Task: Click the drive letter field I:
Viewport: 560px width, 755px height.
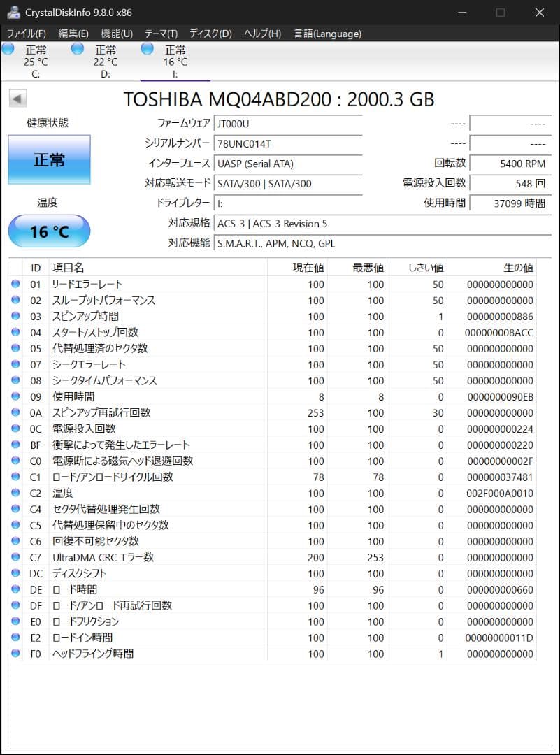Action: [288, 203]
